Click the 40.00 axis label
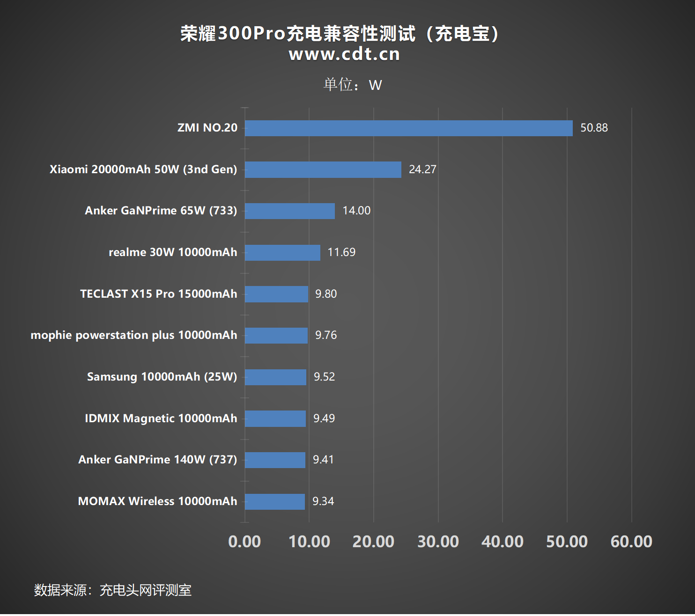The width and height of the screenshot is (695, 616). tap(503, 542)
